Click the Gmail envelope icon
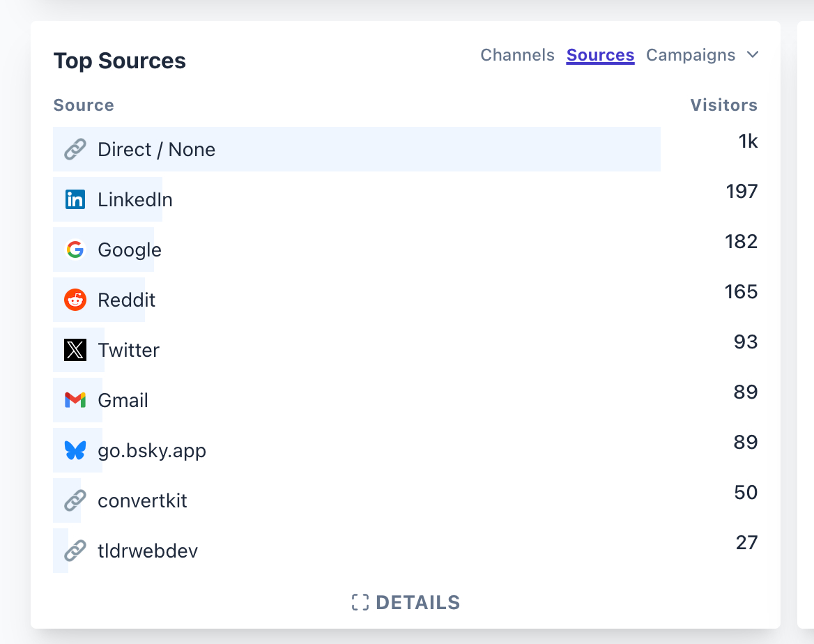 (75, 401)
